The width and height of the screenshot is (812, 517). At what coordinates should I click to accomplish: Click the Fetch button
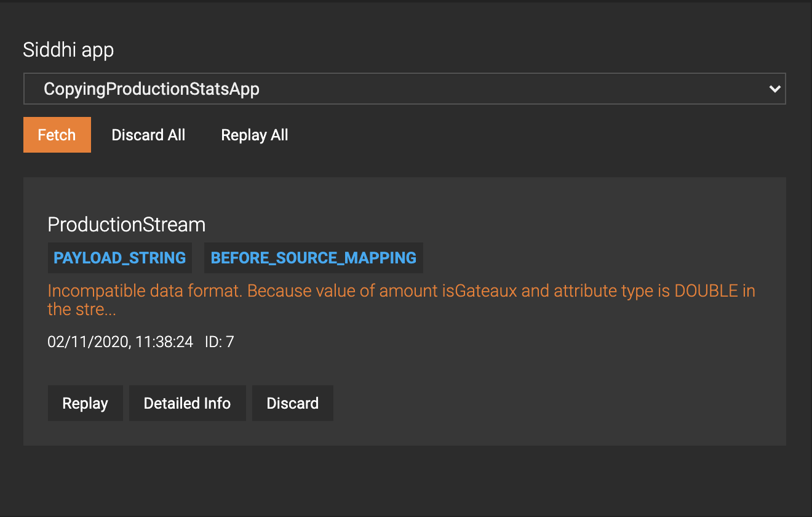57,135
